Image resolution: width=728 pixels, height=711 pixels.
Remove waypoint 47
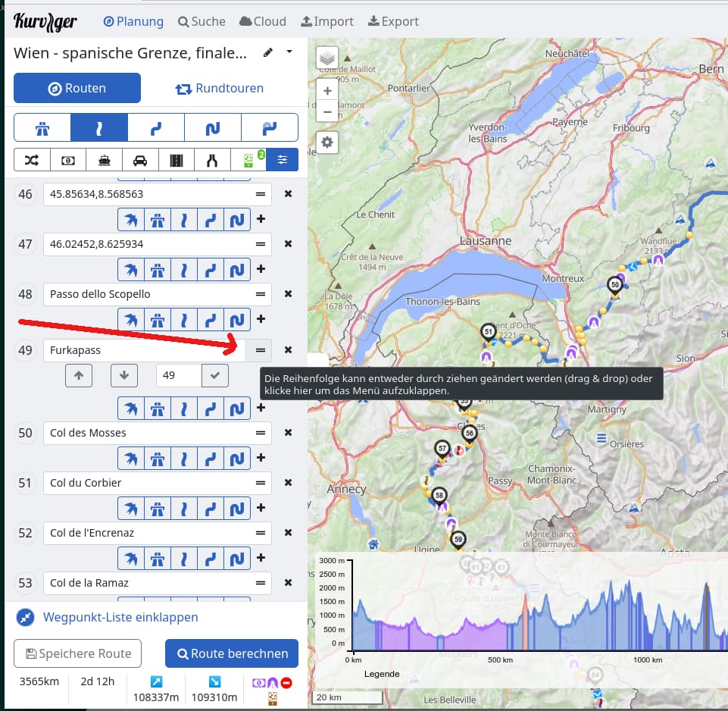pyautogui.click(x=289, y=244)
